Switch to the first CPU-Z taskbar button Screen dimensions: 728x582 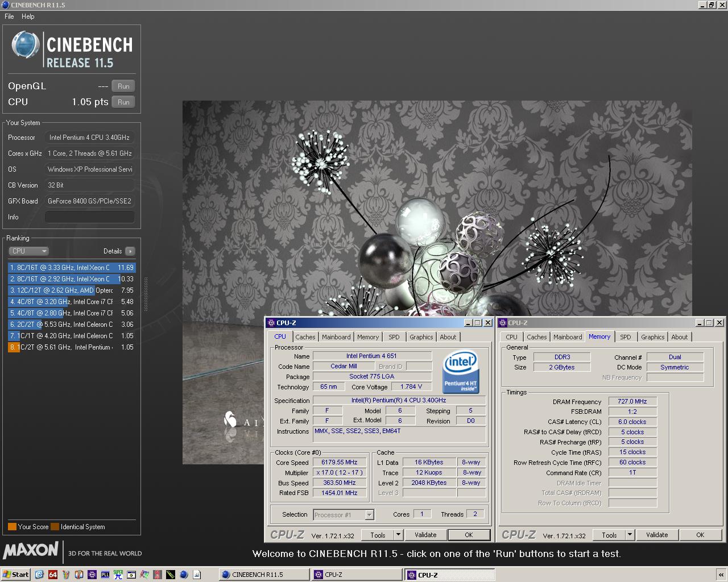(357, 575)
